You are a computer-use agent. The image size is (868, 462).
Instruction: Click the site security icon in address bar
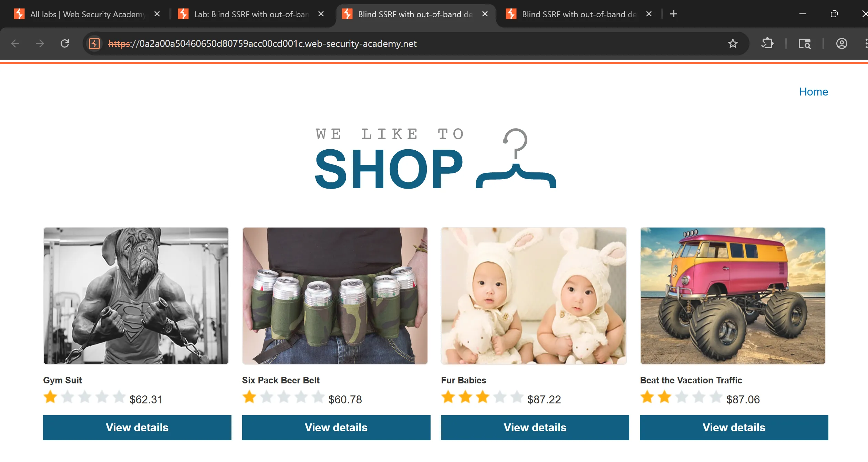click(94, 43)
